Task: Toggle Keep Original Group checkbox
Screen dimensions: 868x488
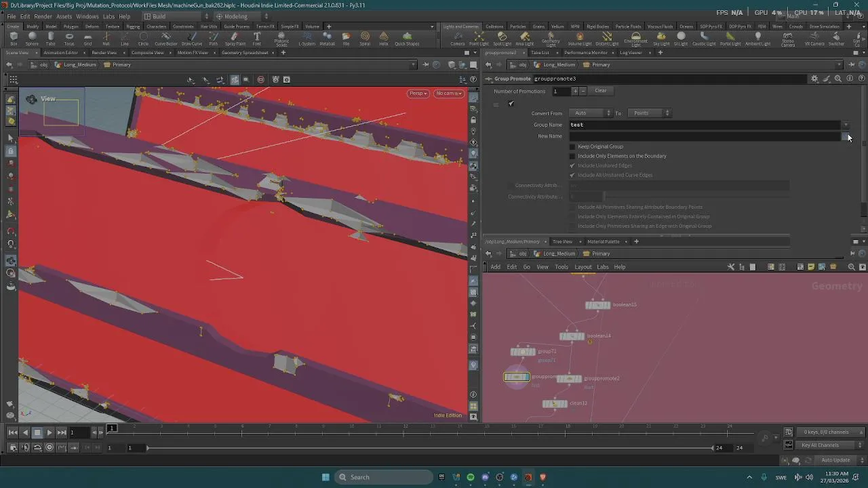Action: pyautogui.click(x=572, y=146)
